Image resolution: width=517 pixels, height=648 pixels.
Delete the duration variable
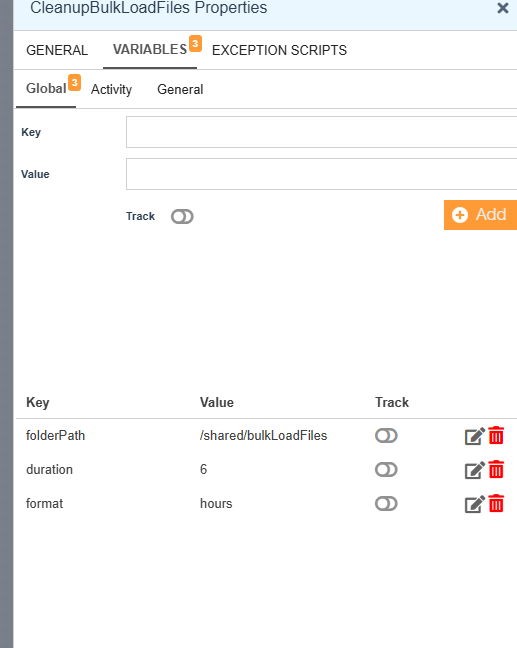pyautogui.click(x=496, y=469)
